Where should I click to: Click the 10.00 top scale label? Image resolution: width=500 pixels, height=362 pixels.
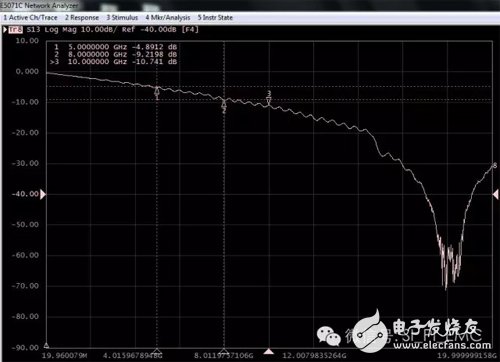27,41
